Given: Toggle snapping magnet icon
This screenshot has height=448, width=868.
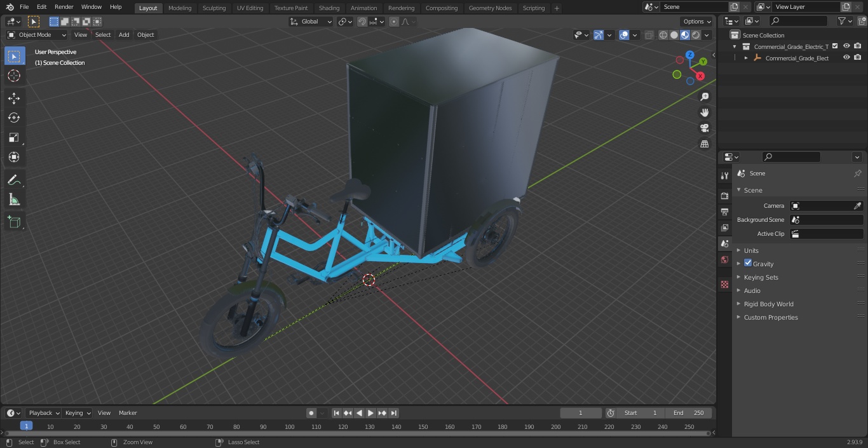Looking at the screenshot, I should pyautogui.click(x=362, y=22).
